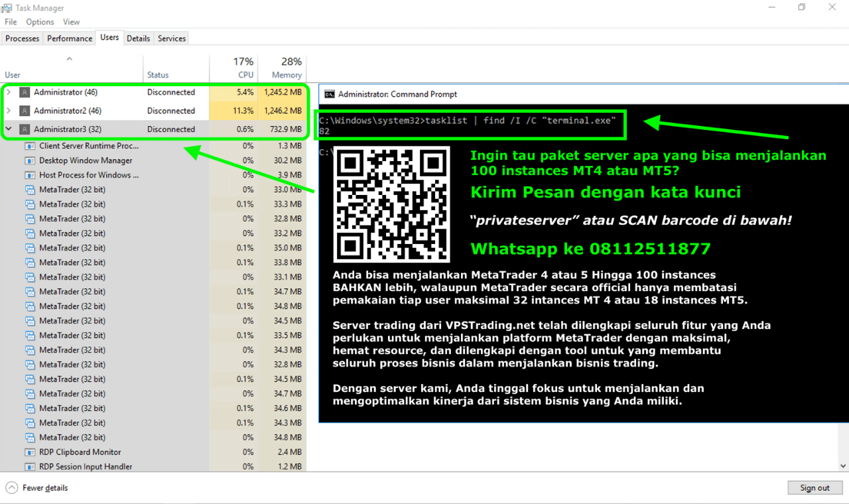Click the RDP Session Input Handler icon
The image size is (849, 504).
[x=30, y=467]
